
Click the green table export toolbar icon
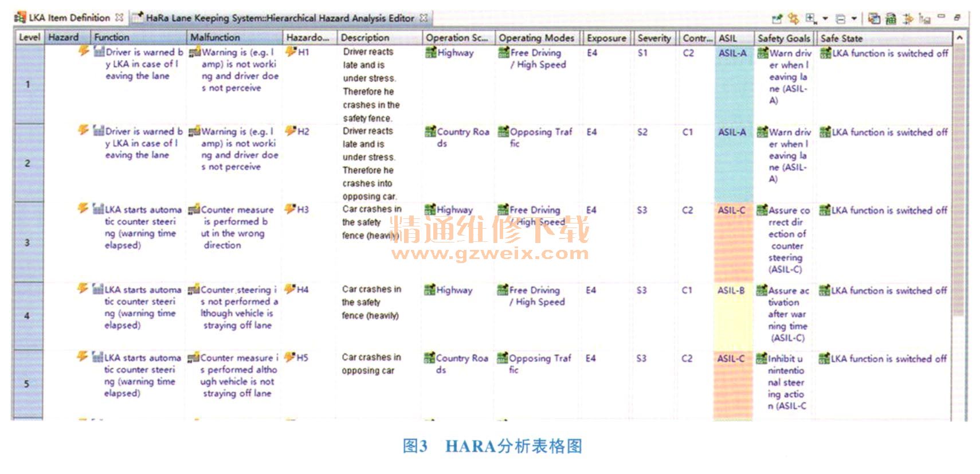(x=891, y=18)
